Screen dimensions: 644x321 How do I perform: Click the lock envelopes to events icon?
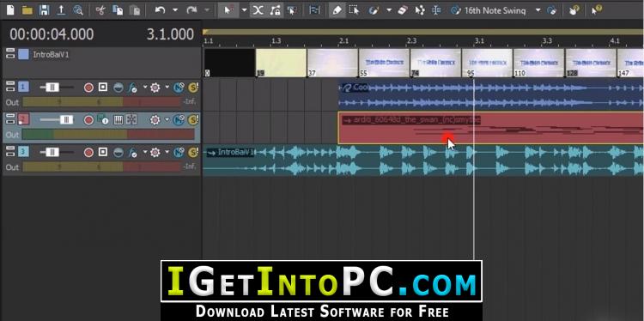click(275, 10)
